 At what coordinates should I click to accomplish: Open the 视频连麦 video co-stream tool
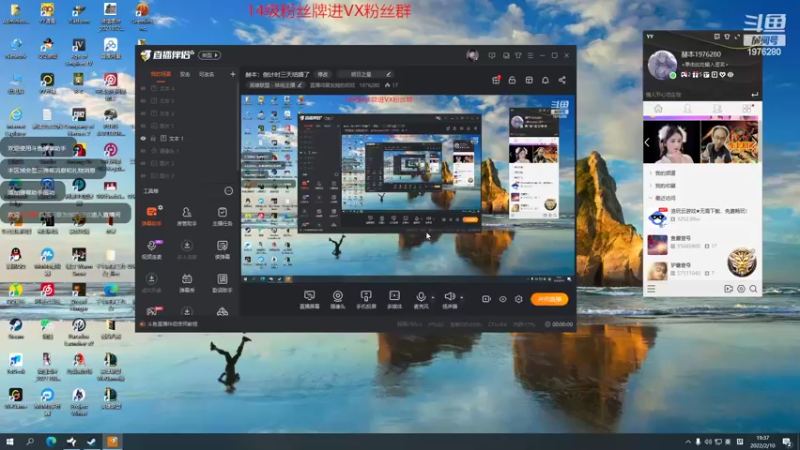pos(152,249)
